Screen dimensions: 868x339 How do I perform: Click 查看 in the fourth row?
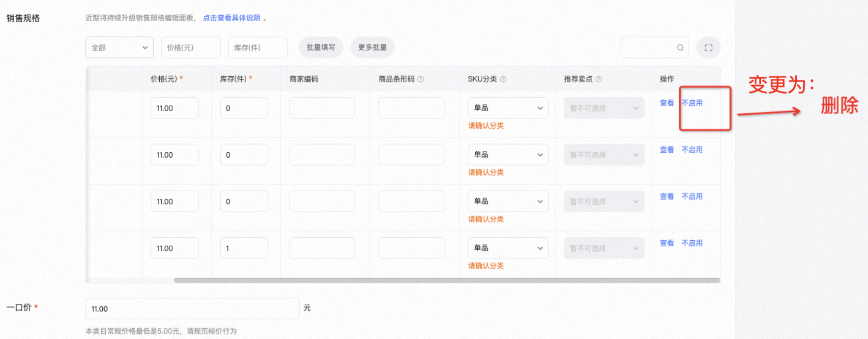[667, 243]
